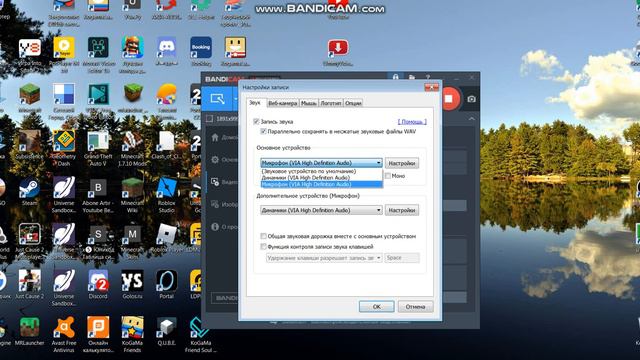Image resolution: width=640 pixels, height=360 pixels.
Task: Click the Space hotkey input field
Action: (x=402, y=258)
